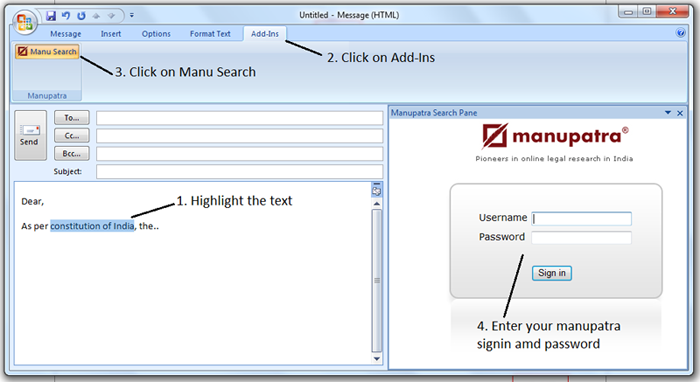Open the Customize Quick Access Toolbar dropdown
Viewport: 700px width, 382px height.
(132, 15)
